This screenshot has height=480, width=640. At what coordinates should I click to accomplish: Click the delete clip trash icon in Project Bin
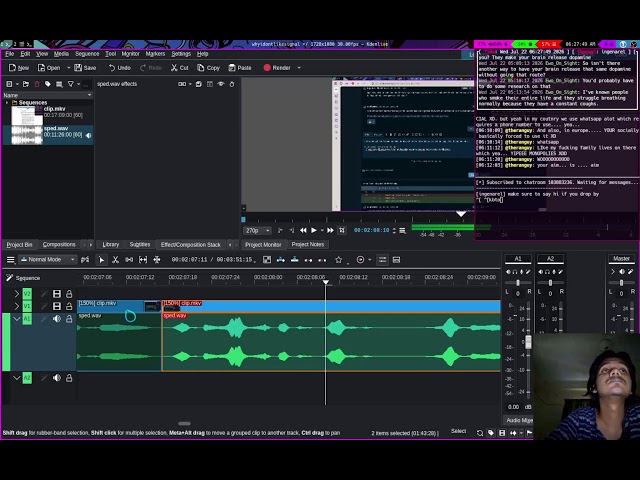click(x=37, y=84)
